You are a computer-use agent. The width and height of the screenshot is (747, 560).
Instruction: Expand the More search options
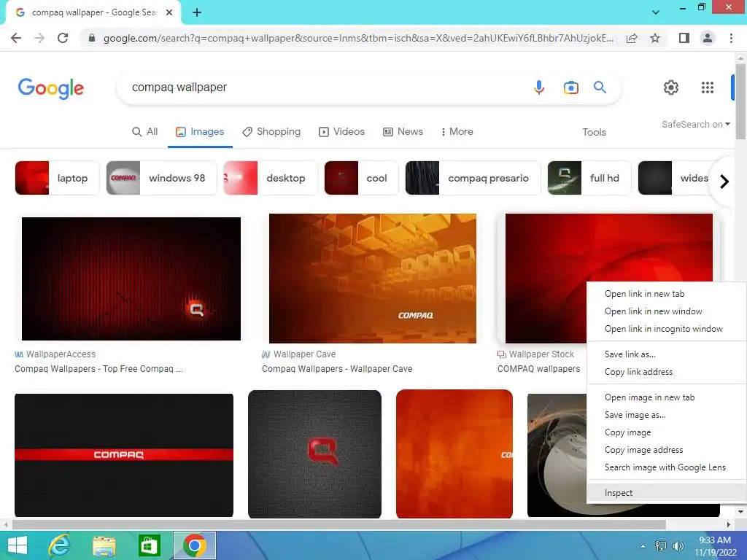click(457, 131)
